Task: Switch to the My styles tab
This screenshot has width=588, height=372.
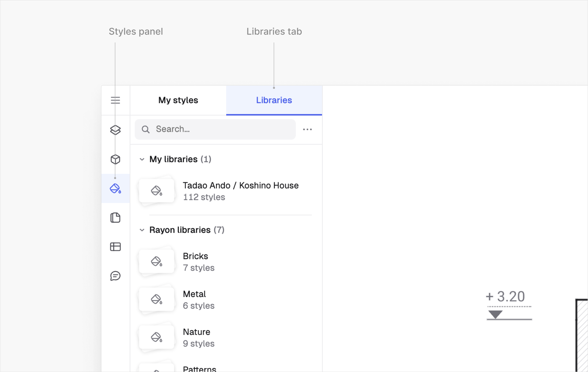Action: [178, 100]
